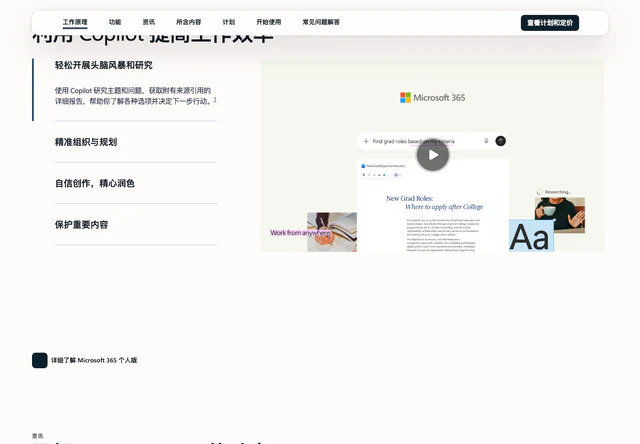Switch to the 计划 tab

[229, 22]
